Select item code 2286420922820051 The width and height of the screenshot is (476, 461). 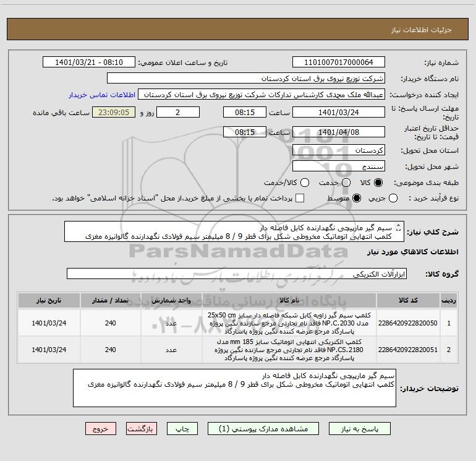(x=408, y=350)
